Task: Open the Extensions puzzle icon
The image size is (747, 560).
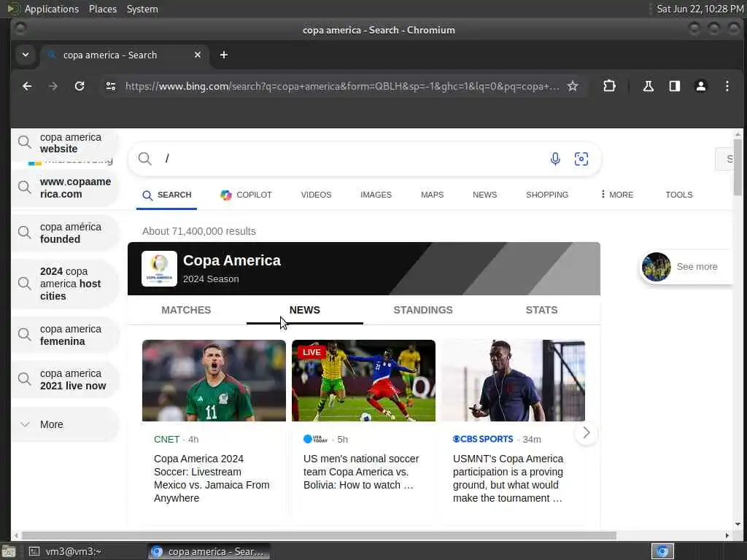Action: coord(609,86)
